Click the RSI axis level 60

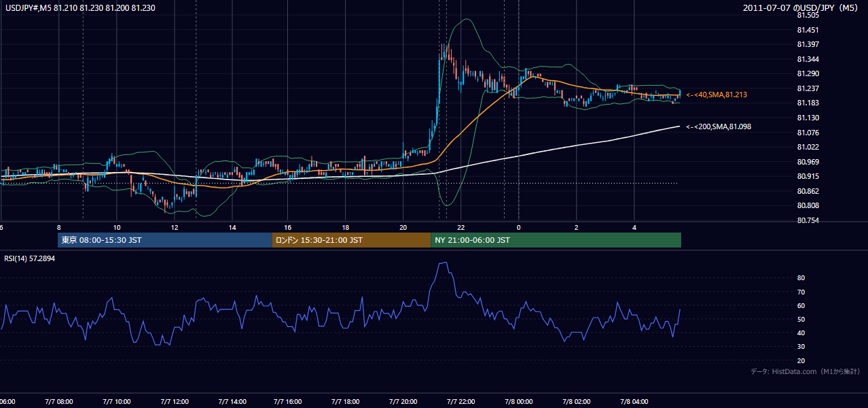pos(801,305)
